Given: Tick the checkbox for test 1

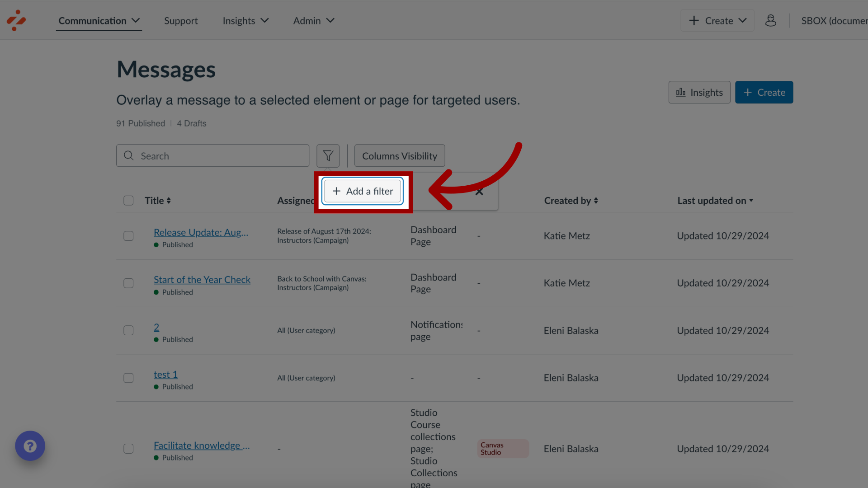Looking at the screenshot, I should [128, 378].
